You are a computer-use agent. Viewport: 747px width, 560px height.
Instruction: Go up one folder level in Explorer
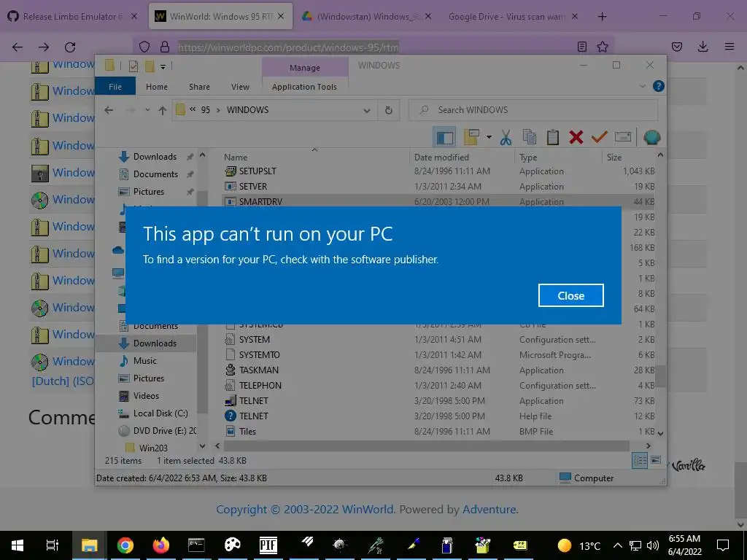pos(163,111)
